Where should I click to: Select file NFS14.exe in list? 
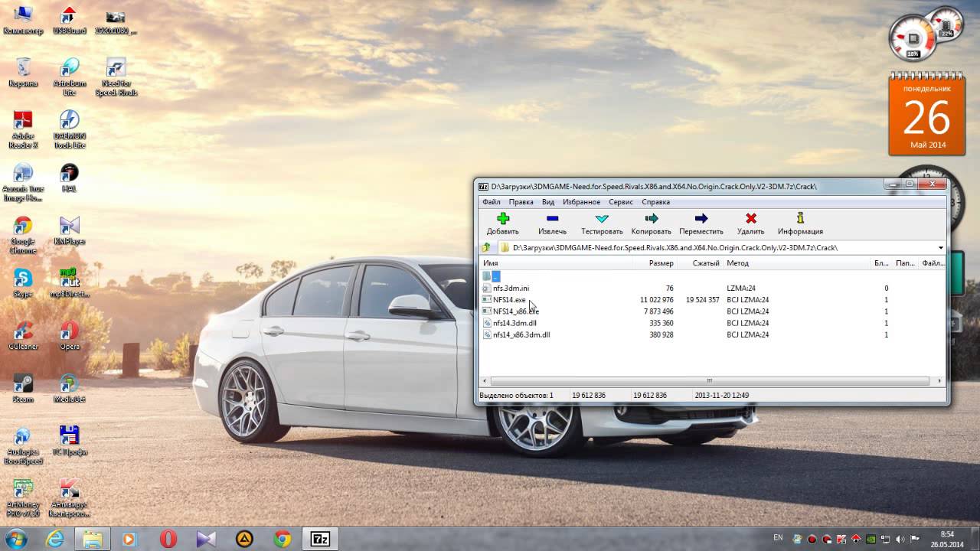pyautogui.click(x=508, y=300)
